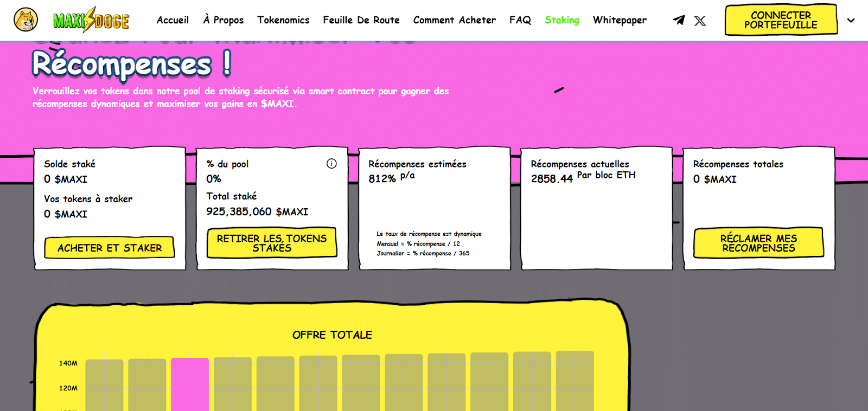This screenshot has width=868, height=411.
Task: Click Réclamer Mes Récompenses button
Action: 758,243
